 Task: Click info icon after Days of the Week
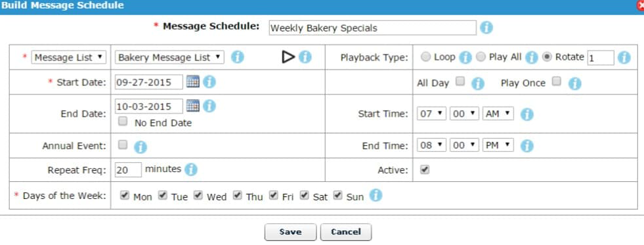[376, 195]
